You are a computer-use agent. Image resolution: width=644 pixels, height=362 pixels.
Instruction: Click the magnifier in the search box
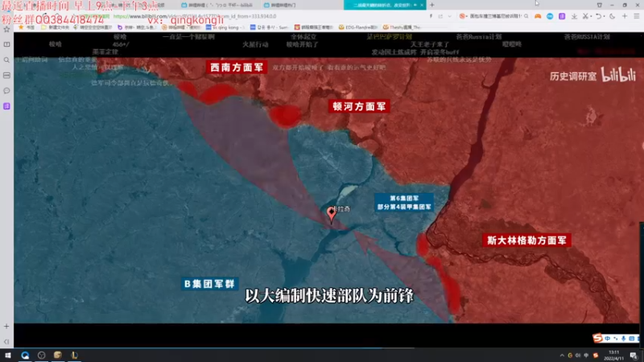526,16
